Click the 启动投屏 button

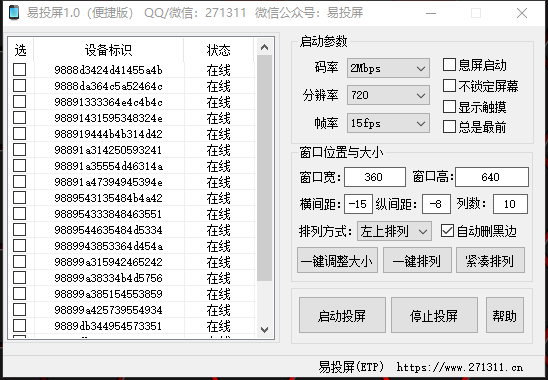[342, 315]
